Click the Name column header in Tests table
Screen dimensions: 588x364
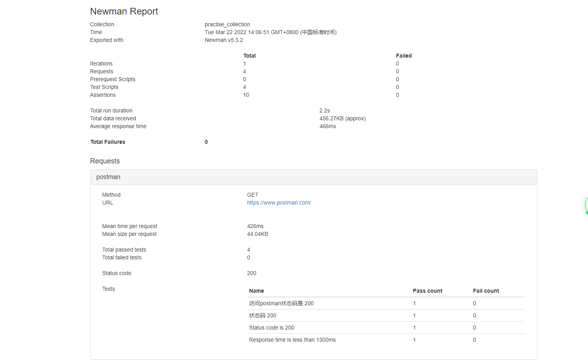point(257,291)
